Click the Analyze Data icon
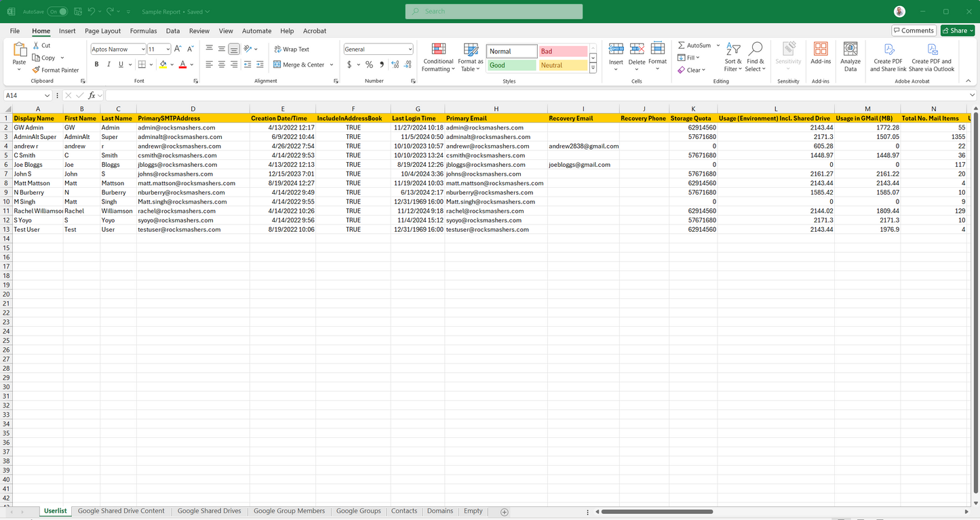Screen dimensions: 980x520 click(x=850, y=57)
